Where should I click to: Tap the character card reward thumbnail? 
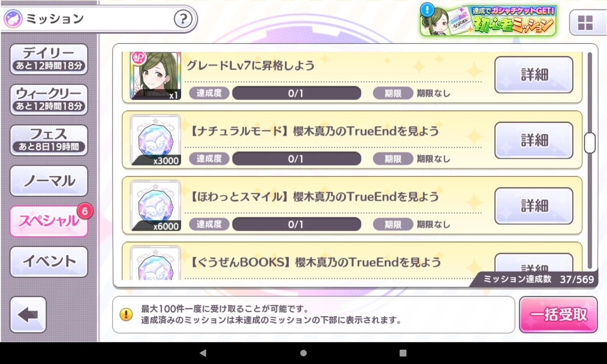pos(155,75)
